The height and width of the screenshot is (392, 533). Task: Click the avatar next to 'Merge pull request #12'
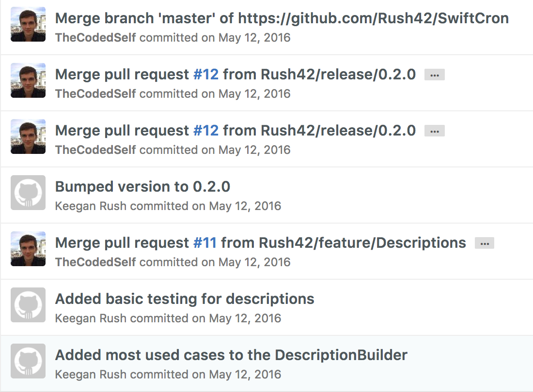point(28,80)
